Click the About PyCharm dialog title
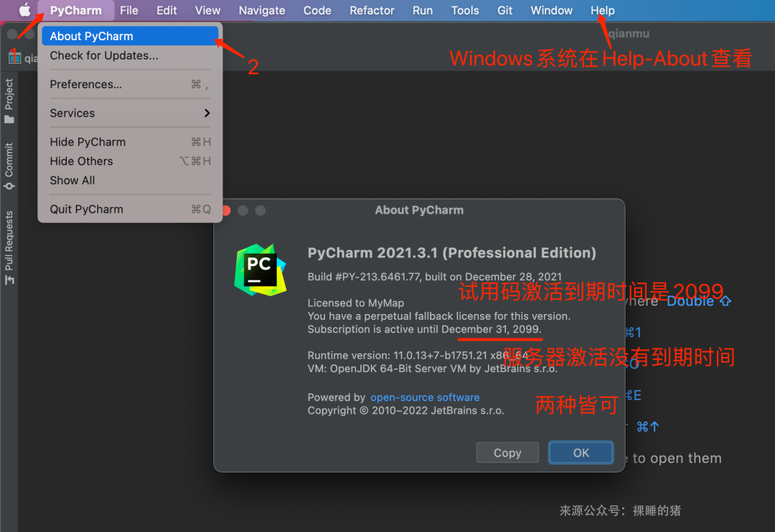The height and width of the screenshot is (532, 775). click(x=419, y=210)
